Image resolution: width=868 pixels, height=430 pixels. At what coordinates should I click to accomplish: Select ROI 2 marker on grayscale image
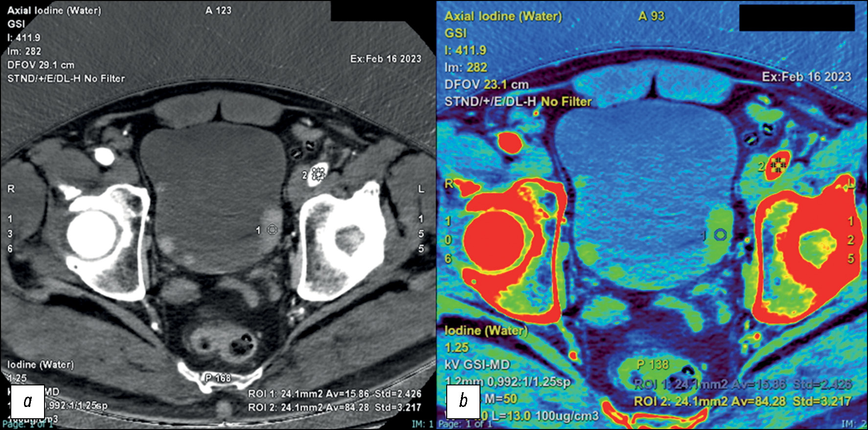(x=319, y=174)
